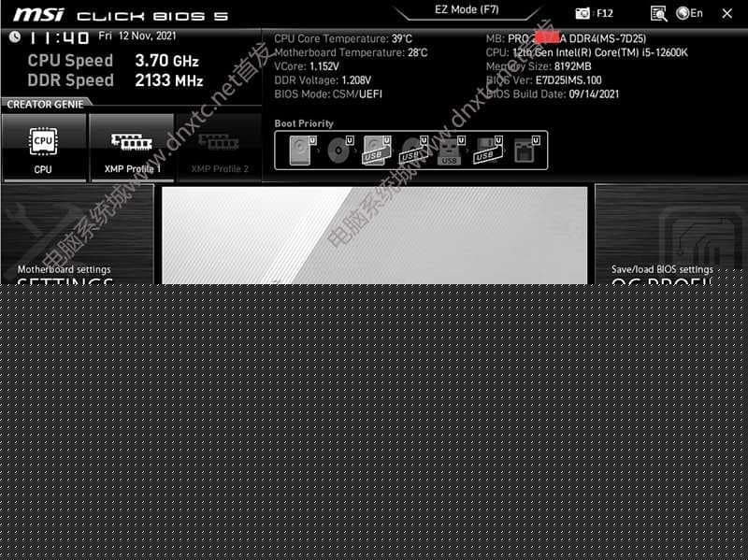
Task: Click the CREATOR GENIE tab
Action: (x=45, y=105)
